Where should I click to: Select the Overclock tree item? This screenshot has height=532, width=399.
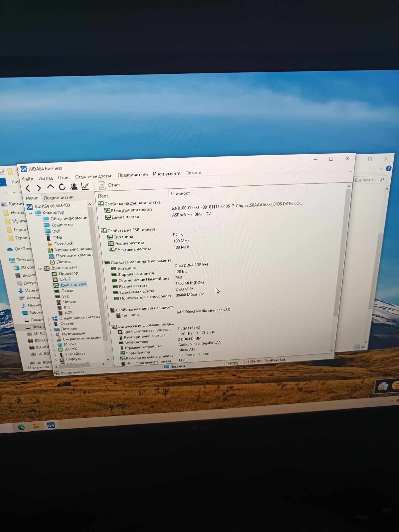point(61,243)
